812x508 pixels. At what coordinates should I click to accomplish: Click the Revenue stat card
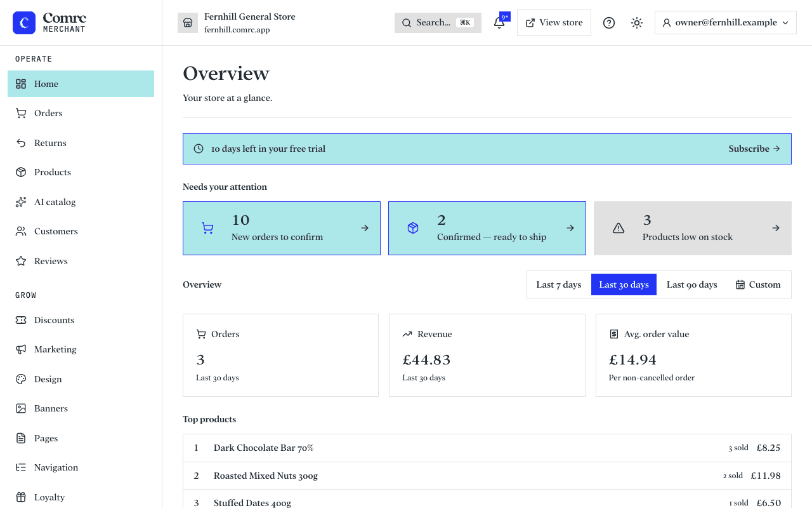point(487,355)
